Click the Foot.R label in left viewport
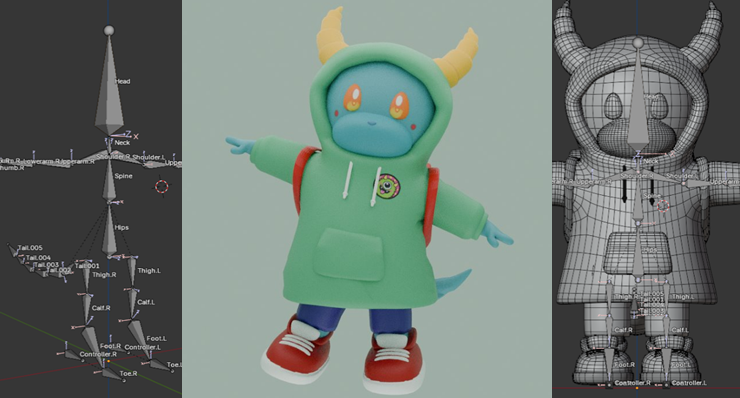The width and height of the screenshot is (740, 398). click(x=110, y=346)
